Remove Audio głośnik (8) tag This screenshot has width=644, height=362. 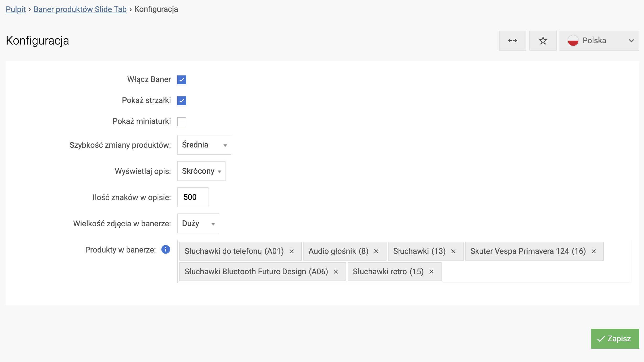click(376, 251)
